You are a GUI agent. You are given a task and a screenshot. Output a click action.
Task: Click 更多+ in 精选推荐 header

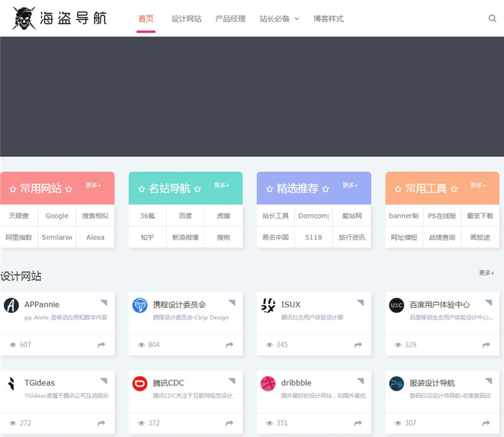click(x=350, y=185)
